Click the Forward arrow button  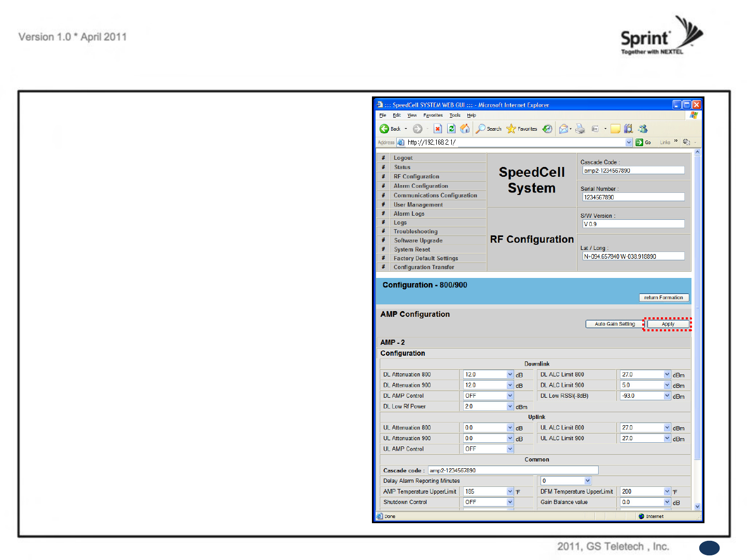pos(418,129)
